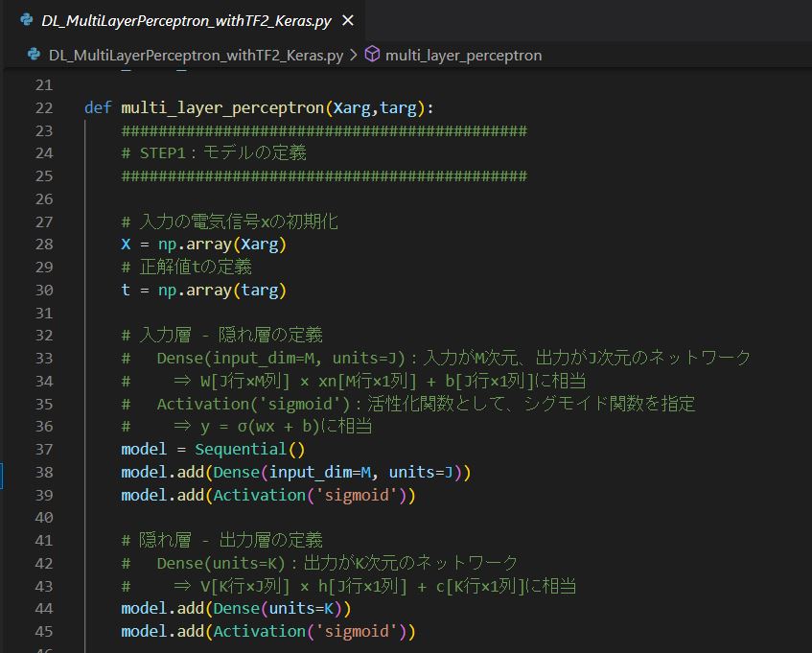Click comment line 34 'W[J行×M列] × xn[M行×1列]'

tap(354, 381)
